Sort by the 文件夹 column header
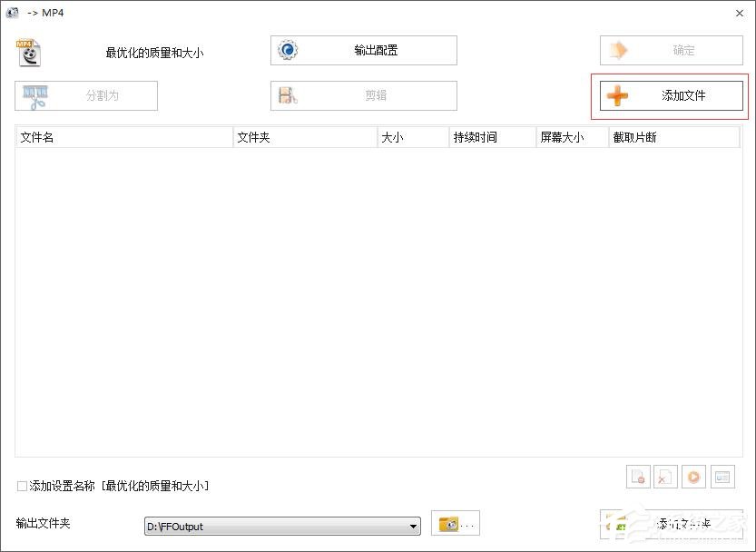756x552 pixels. (305, 137)
